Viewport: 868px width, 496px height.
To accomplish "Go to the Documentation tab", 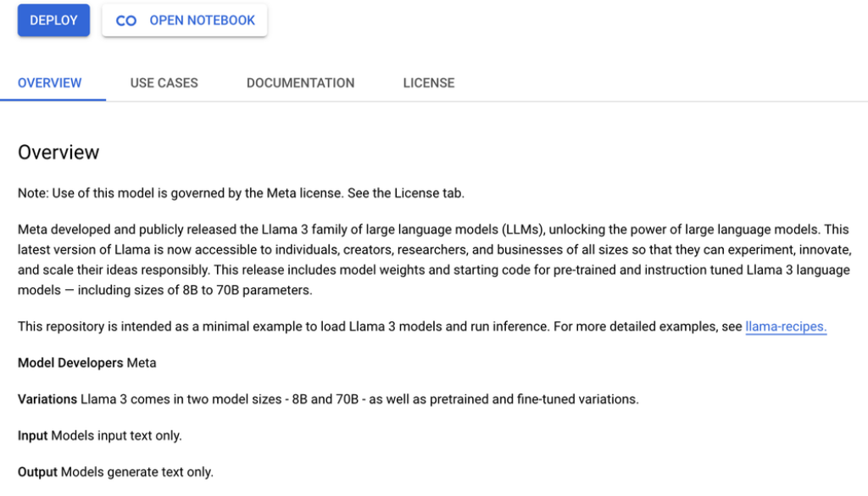I will tap(300, 83).
